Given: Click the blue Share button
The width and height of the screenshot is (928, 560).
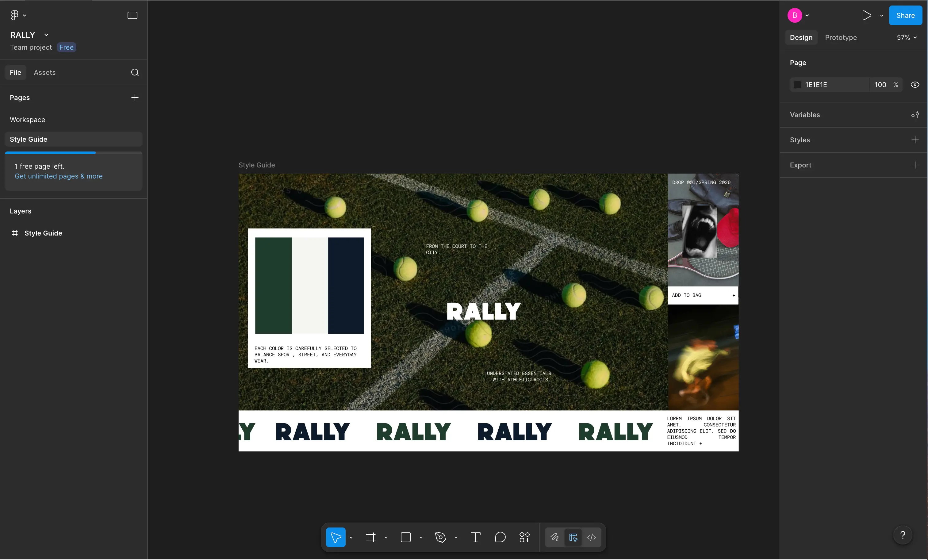Looking at the screenshot, I should pos(905,15).
